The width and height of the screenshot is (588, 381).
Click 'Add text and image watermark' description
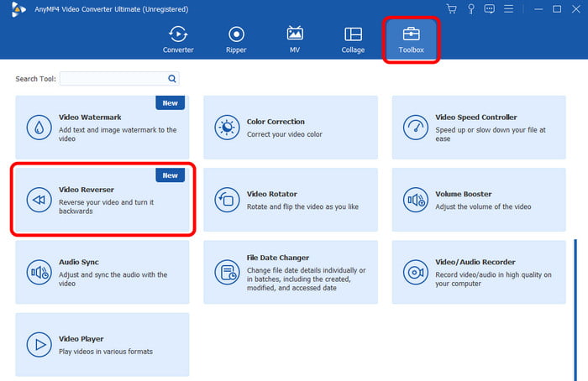[118, 134]
